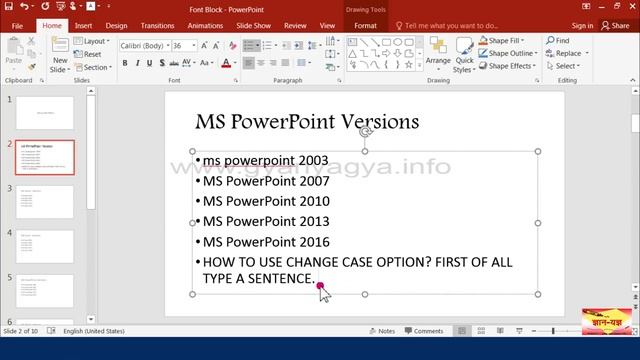Increase list indent level
The image size is (640, 360).
[299, 46]
